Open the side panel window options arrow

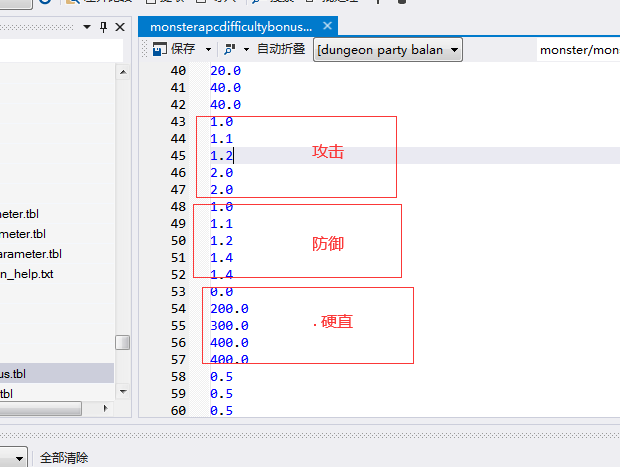85,26
